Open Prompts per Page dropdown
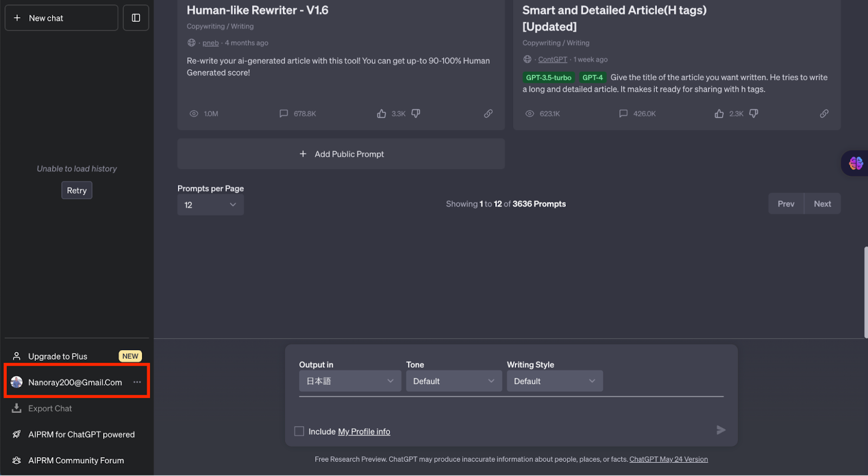The image size is (868, 476). (x=210, y=205)
